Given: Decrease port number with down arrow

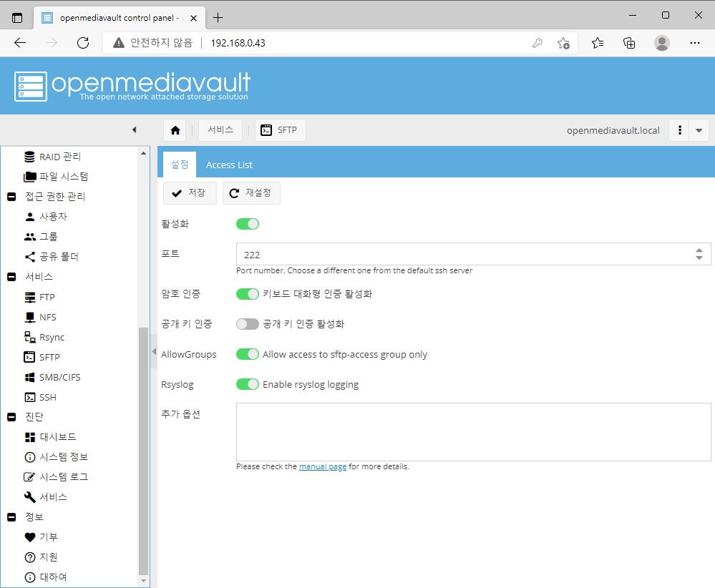Looking at the screenshot, I should pyautogui.click(x=699, y=258).
